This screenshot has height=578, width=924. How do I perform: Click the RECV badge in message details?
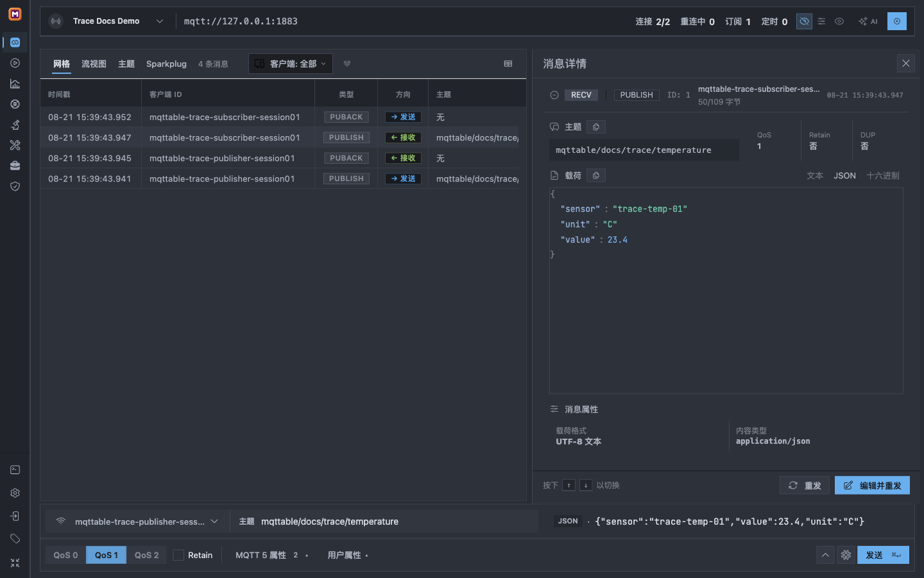(581, 95)
